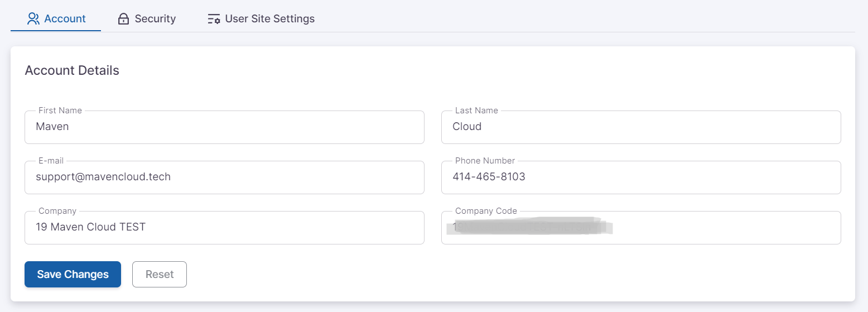Click the settings-list icon beside User Site Settings
The height and width of the screenshot is (312, 868).
click(214, 19)
